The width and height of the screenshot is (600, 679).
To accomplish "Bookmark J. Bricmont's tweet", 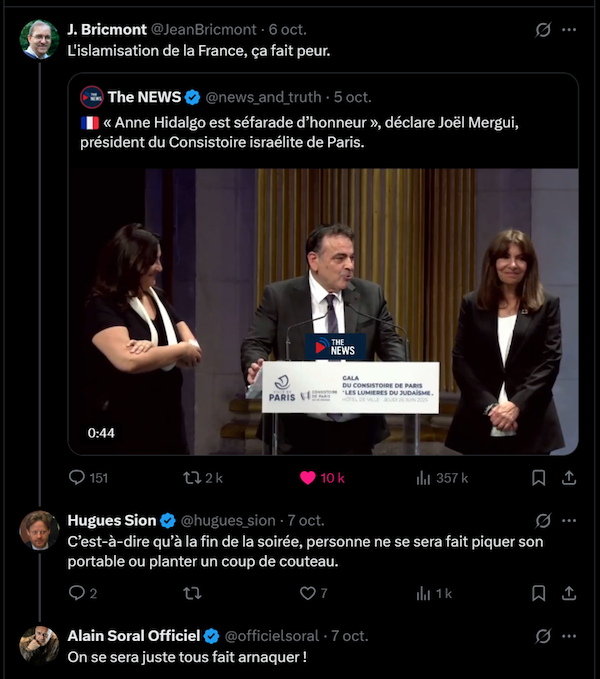I will click(x=538, y=478).
